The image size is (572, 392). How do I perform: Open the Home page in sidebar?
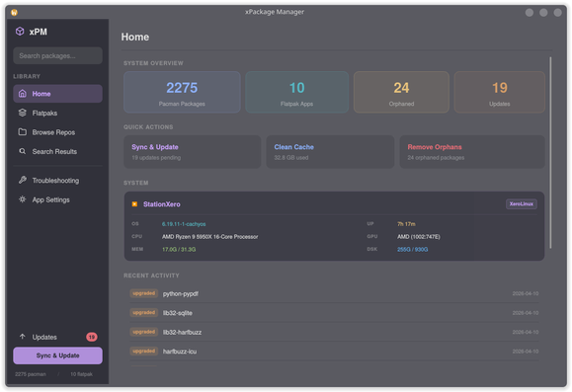pos(57,94)
